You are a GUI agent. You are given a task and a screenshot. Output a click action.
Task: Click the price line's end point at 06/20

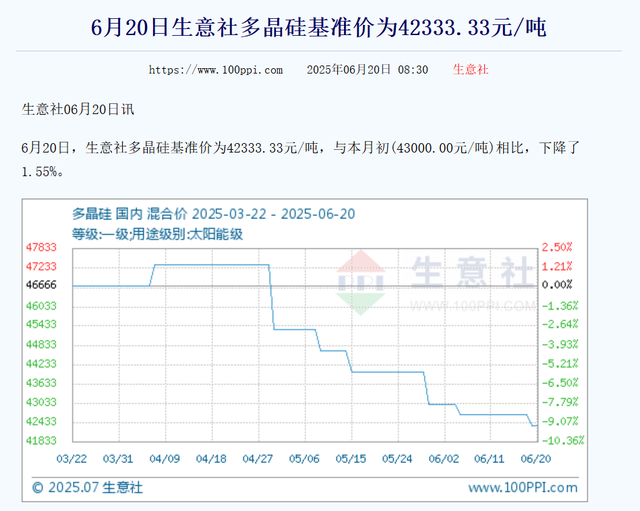(x=537, y=426)
